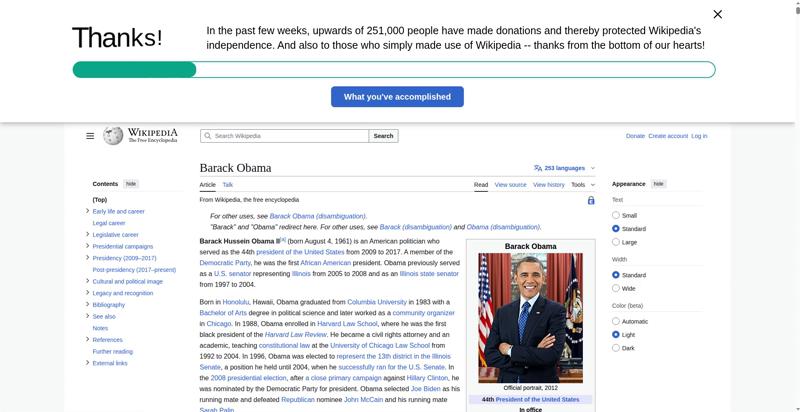Hide the Appearance panel
The image size is (800, 412).
(658, 184)
